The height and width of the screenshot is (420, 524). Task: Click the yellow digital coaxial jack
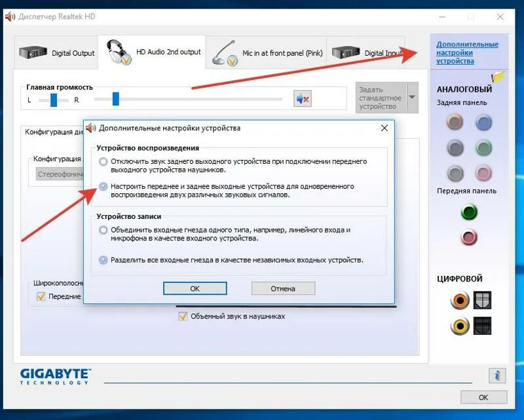(460, 326)
